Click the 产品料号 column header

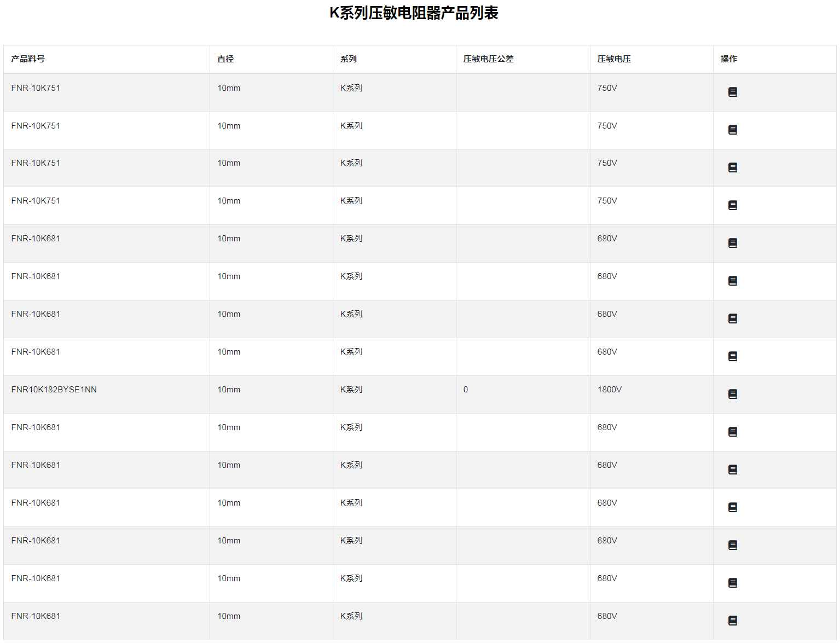[x=28, y=59]
